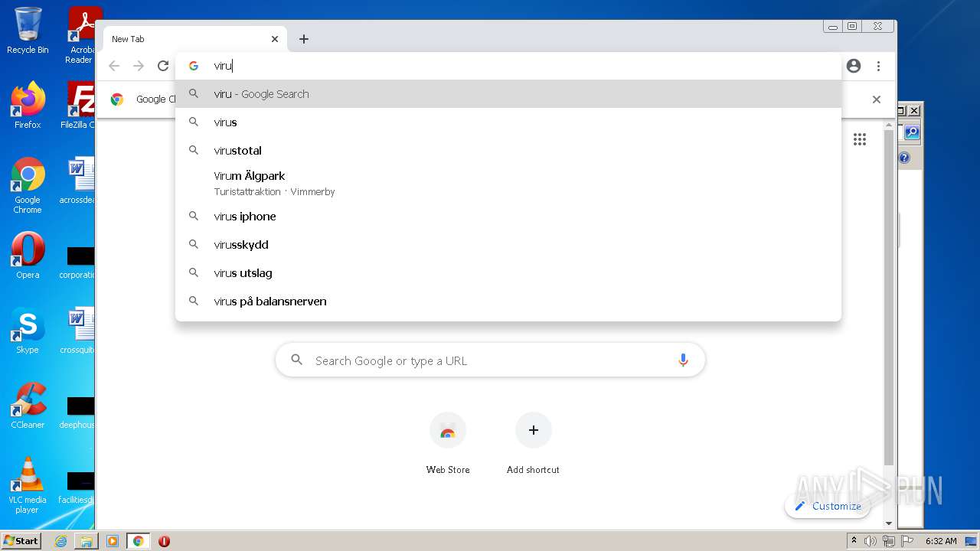Open the Opera desktop shortcut
The image size is (980, 551).
tap(28, 256)
